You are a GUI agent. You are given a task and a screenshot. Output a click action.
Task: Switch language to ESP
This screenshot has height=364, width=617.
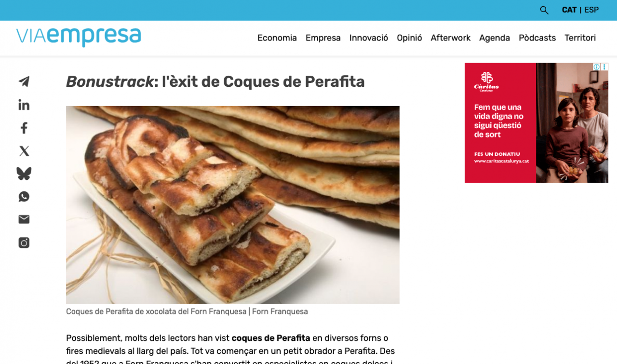click(591, 10)
